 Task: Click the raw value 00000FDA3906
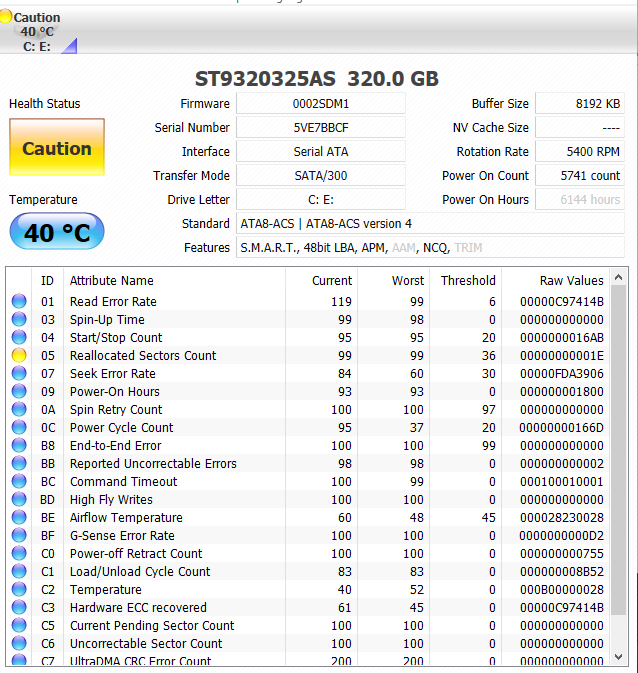coord(562,373)
